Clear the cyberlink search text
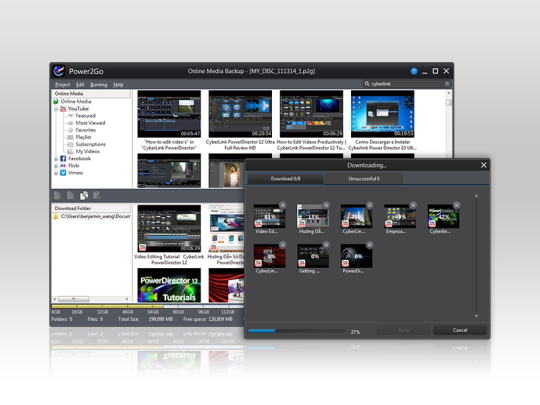 (447, 84)
